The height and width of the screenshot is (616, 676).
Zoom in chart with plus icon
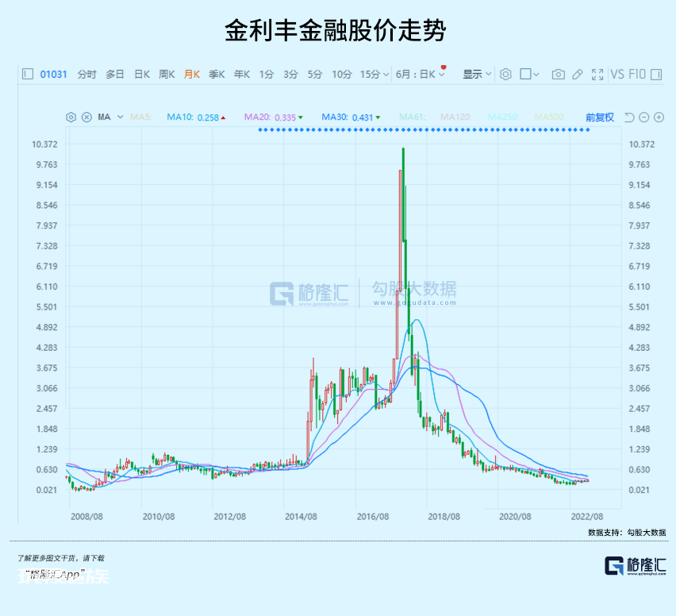click(659, 117)
